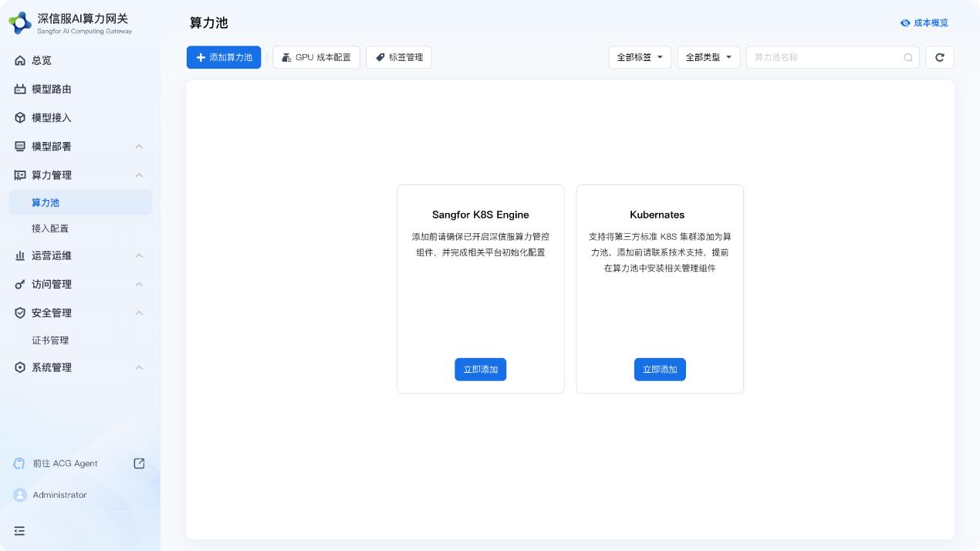Toggle the 访问管理 section chevron
Viewport: 980px width, 551px height.
139,284
